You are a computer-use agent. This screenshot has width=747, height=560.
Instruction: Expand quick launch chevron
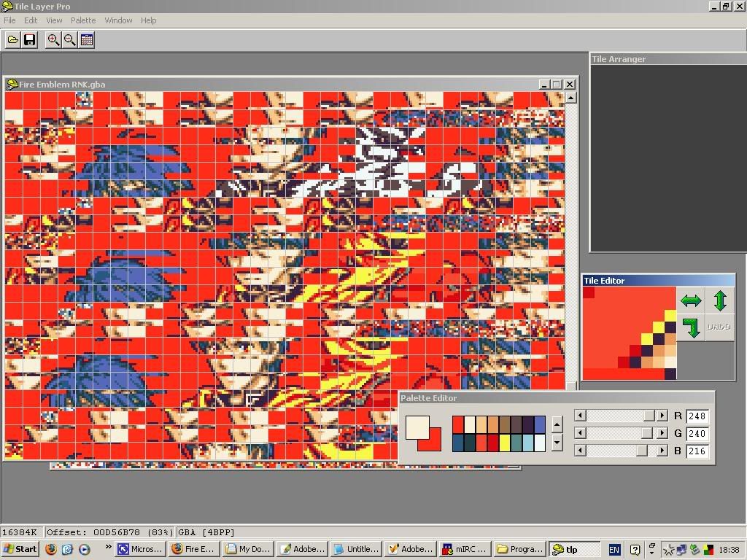pyautogui.click(x=108, y=547)
